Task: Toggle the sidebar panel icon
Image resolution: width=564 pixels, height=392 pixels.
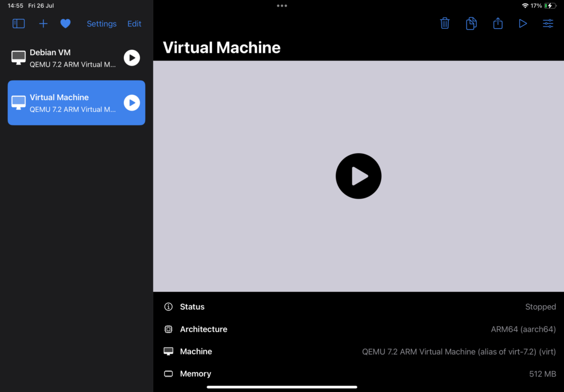Action: pyautogui.click(x=19, y=24)
